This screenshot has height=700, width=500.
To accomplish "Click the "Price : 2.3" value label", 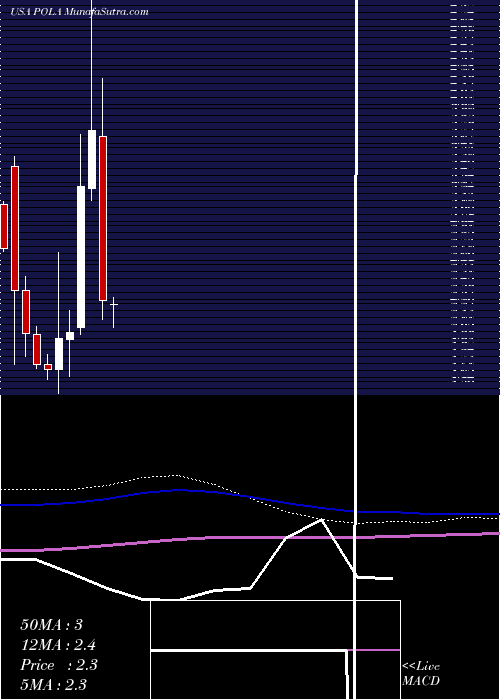I will pyautogui.click(x=59, y=665).
